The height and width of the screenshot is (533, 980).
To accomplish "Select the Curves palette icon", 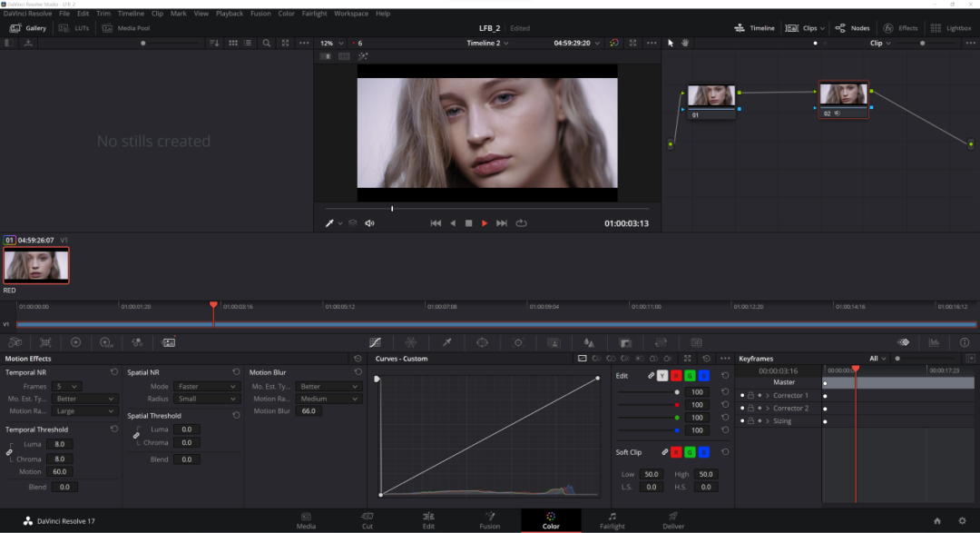I will click(x=375, y=342).
